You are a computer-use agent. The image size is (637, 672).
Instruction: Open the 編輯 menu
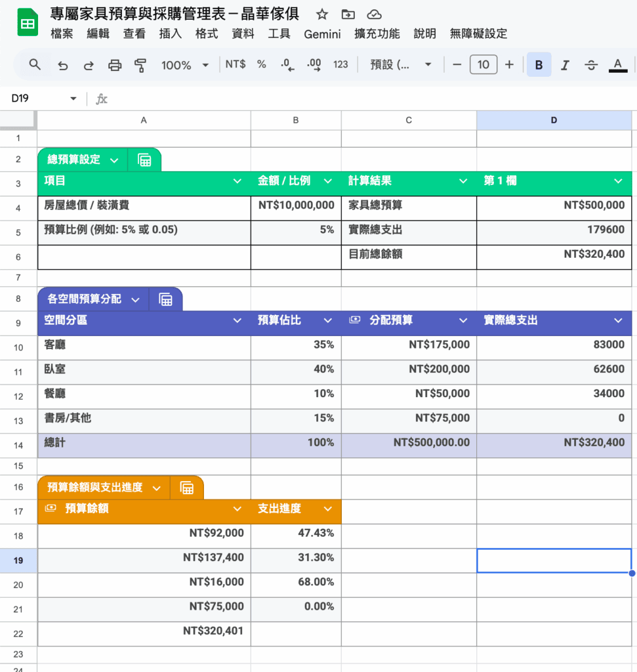tap(98, 34)
